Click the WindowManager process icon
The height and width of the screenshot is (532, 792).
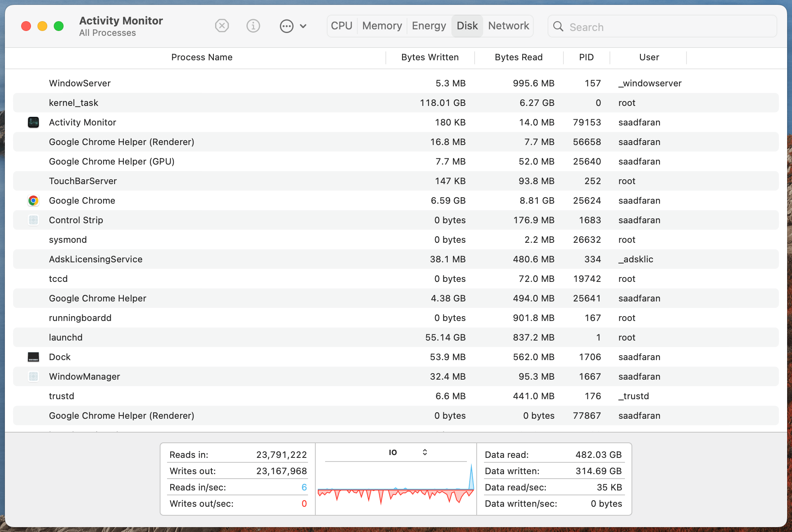33,376
